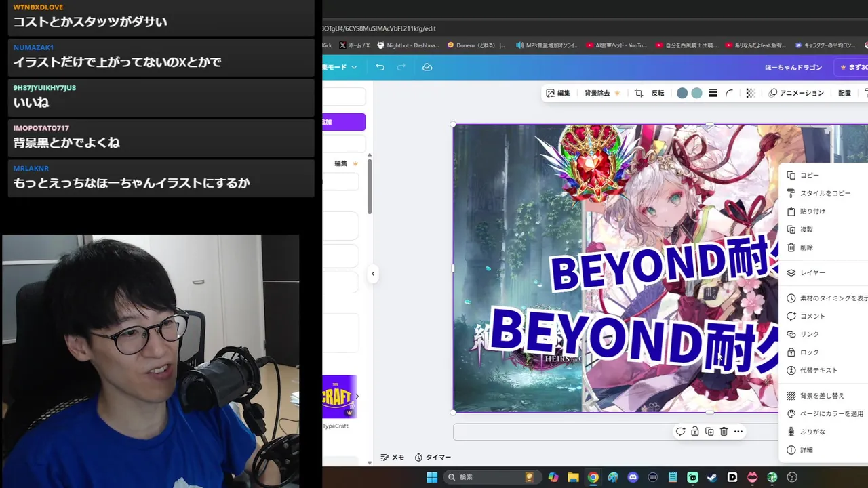The width and height of the screenshot is (868, 488).
Task: Click the redo arrow icon
Action: pyautogui.click(x=401, y=67)
